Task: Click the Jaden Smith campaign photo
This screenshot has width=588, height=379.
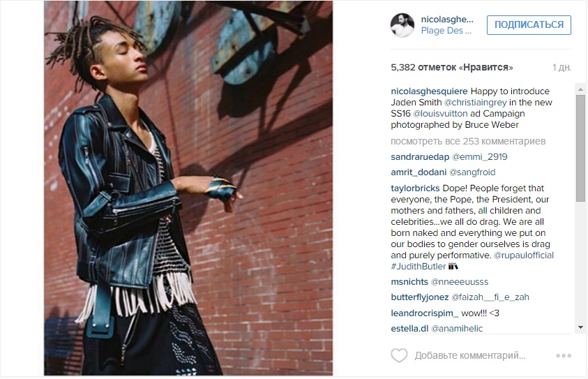Action: click(x=188, y=188)
